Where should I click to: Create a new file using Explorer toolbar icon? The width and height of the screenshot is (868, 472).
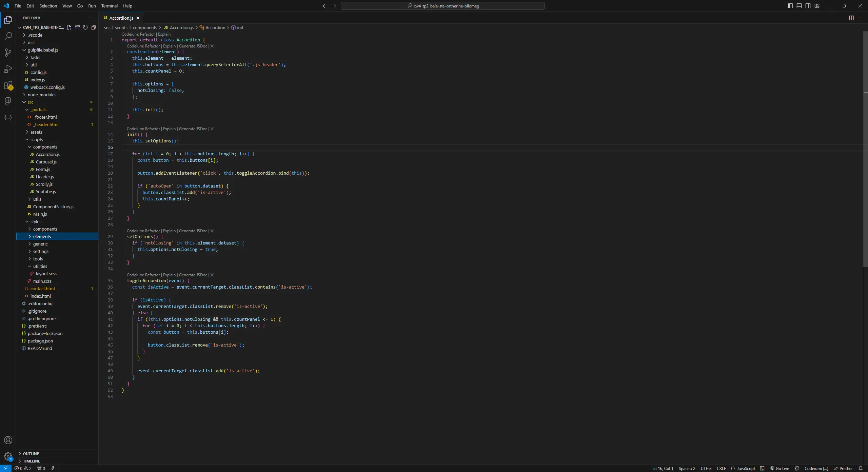[x=69, y=27]
